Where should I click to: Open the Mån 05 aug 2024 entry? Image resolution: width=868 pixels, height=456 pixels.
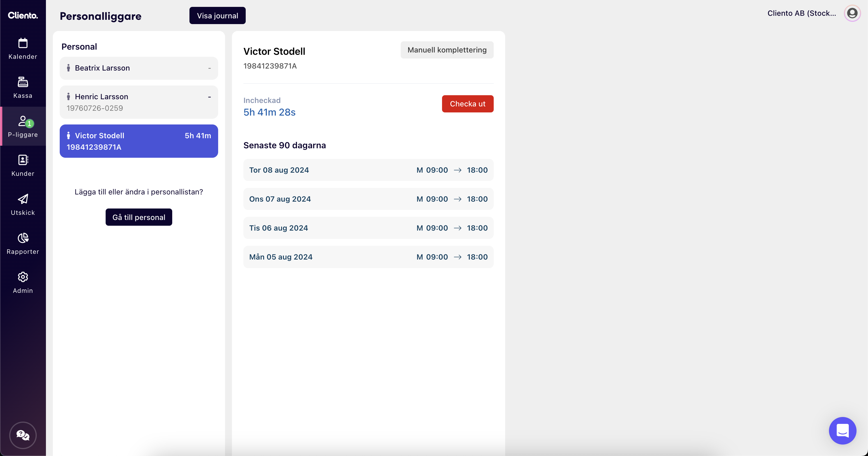[x=368, y=257]
